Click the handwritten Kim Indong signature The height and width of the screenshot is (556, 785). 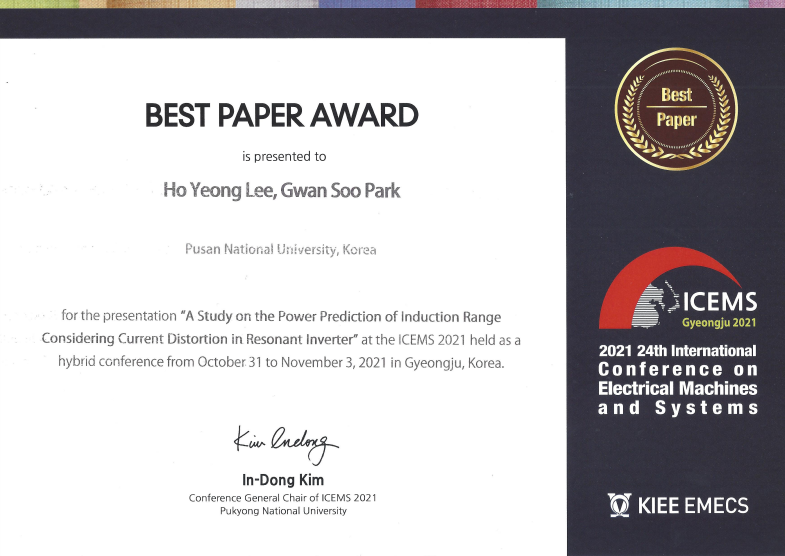pyautogui.click(x=285, y=444)
